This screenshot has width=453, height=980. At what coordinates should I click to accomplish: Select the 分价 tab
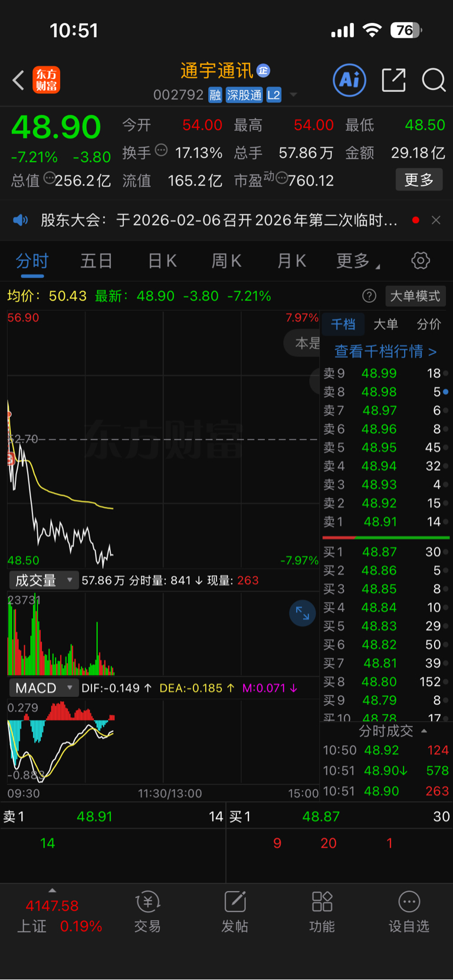point(429,324)
